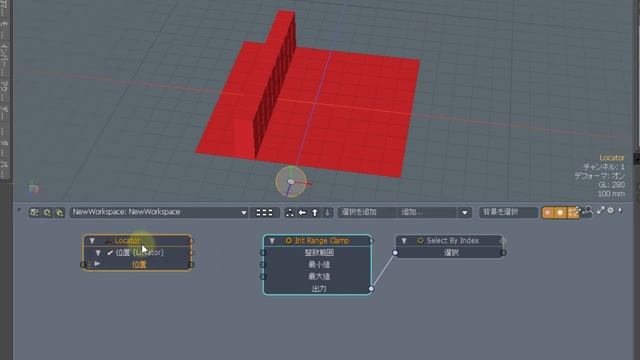Image resolution: width=640 pixels, height=360 pixels.
Task: Click the 選択 input port on Select By Index
Action: point(395,253)
